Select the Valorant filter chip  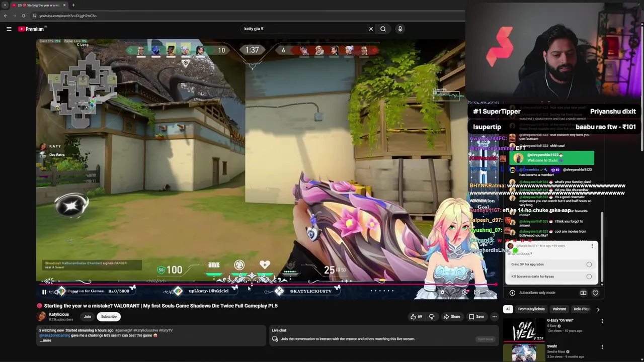(x=559, y=309)
